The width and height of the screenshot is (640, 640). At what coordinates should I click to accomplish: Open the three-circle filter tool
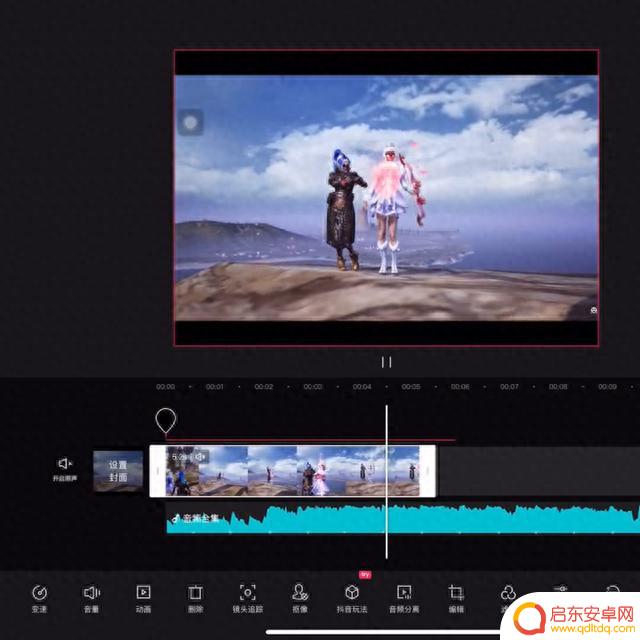[507, 593]
